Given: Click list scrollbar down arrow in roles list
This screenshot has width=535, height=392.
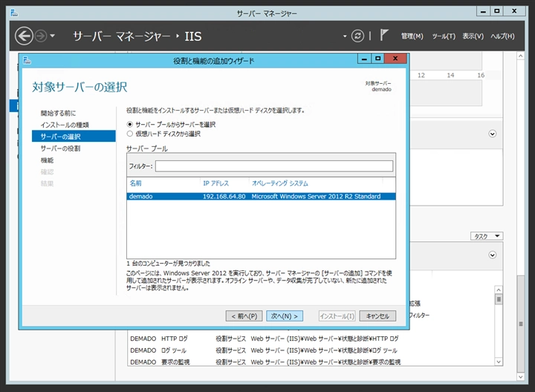Looking at the screenshot, I should click(x=499, y=362).
